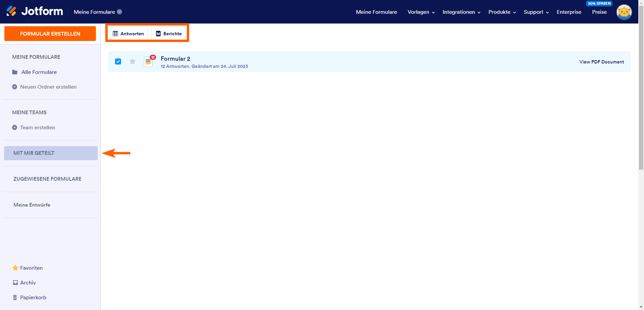Click the Formular 2 form icon
Image resolution: width=644 pixels, height=310 pixels.
pyautogui.click(x=149, y=61)
